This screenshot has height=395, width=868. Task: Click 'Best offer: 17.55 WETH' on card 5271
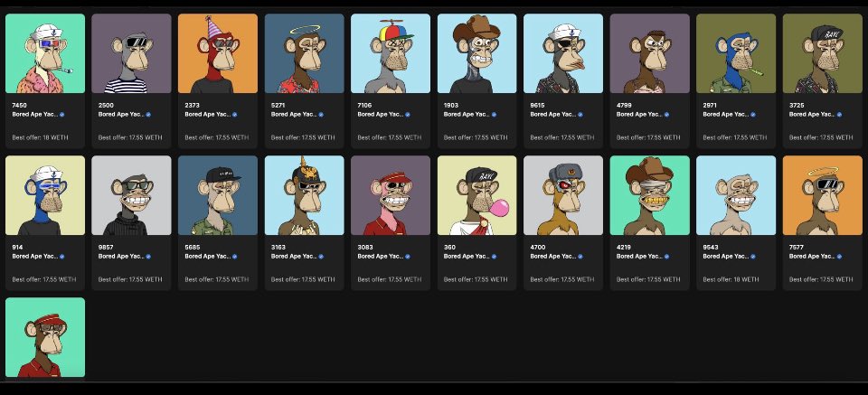pyautogui.click(x=303, y=137)
